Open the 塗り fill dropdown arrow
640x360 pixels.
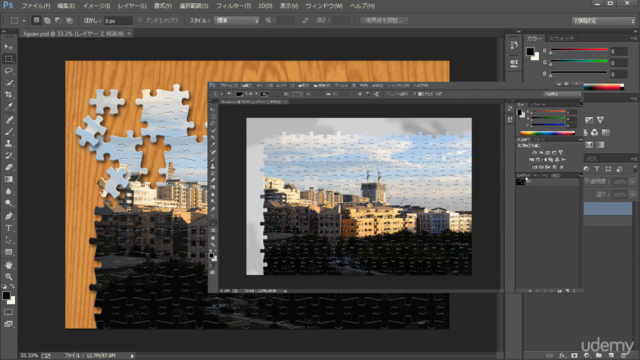click(x=632, y=195)
